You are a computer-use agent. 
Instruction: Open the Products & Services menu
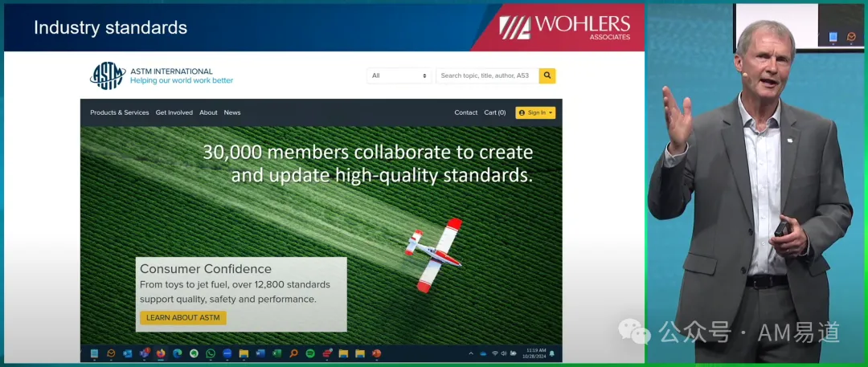click(120, 112)
